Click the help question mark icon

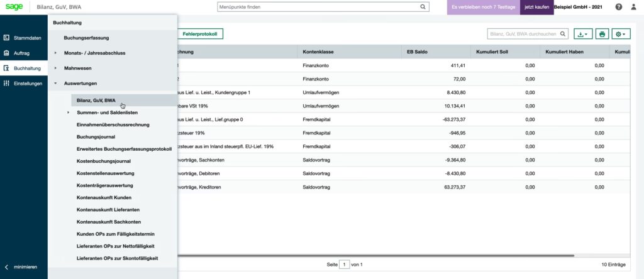point(619,7)
